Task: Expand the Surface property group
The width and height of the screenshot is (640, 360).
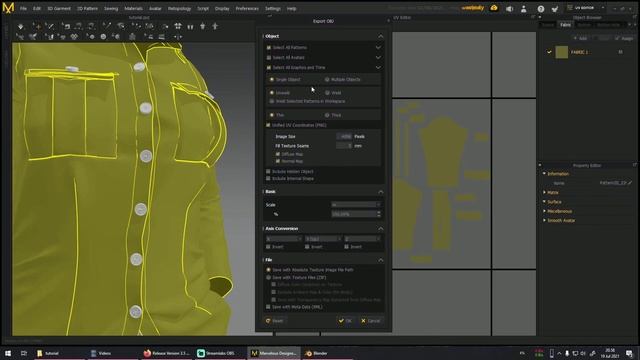Action: click(544, 202)
